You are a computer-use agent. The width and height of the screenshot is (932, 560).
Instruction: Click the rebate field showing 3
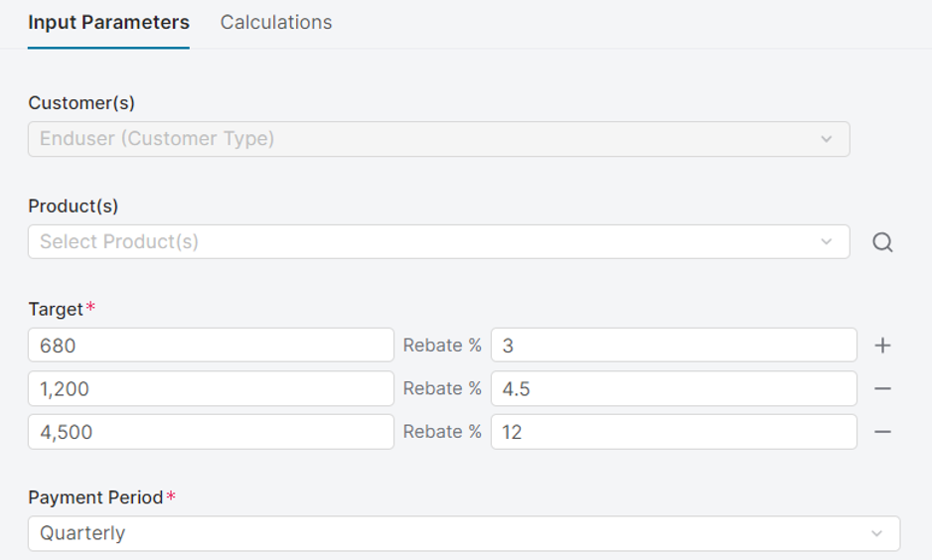(674, 346)
